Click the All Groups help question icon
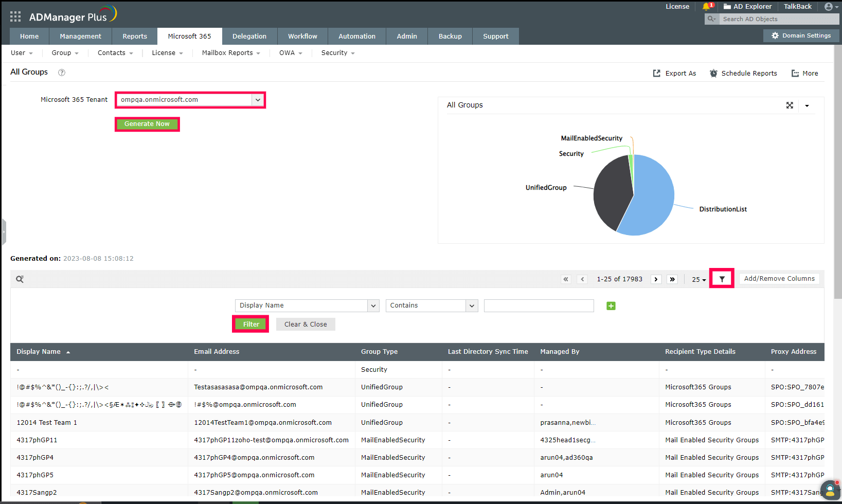842x504 pixels. [x=62, y=73]
